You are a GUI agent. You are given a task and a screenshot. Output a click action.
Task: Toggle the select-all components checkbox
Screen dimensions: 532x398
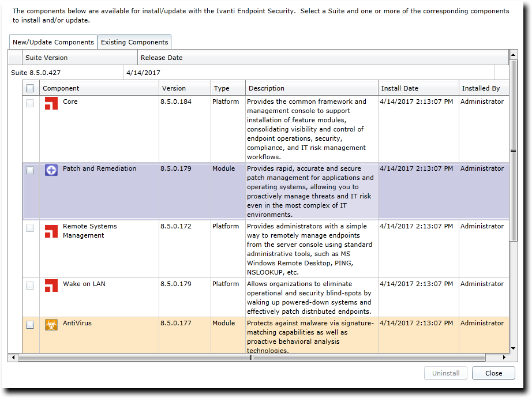click(x=31, y=87)
